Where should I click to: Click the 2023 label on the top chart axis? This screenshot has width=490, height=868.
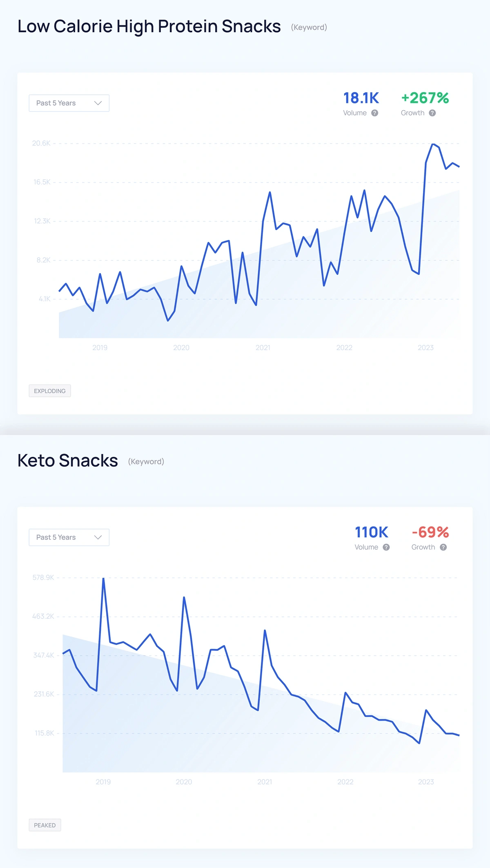tap(426, 348)
